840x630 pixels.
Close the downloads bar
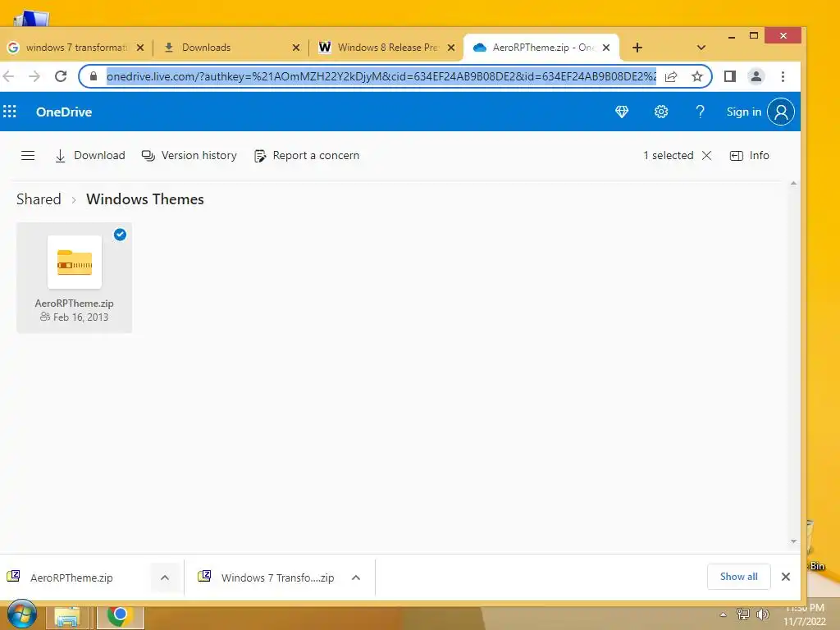[x=785, y=577]
